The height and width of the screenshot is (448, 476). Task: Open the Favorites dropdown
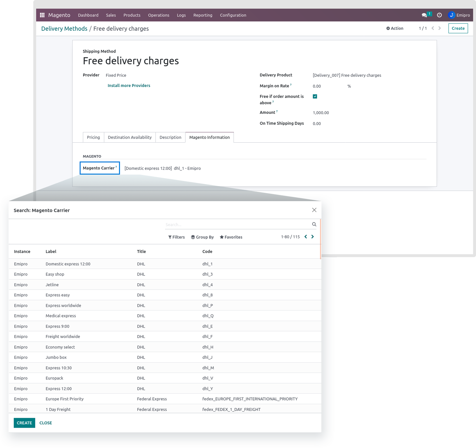coord(231,237)
